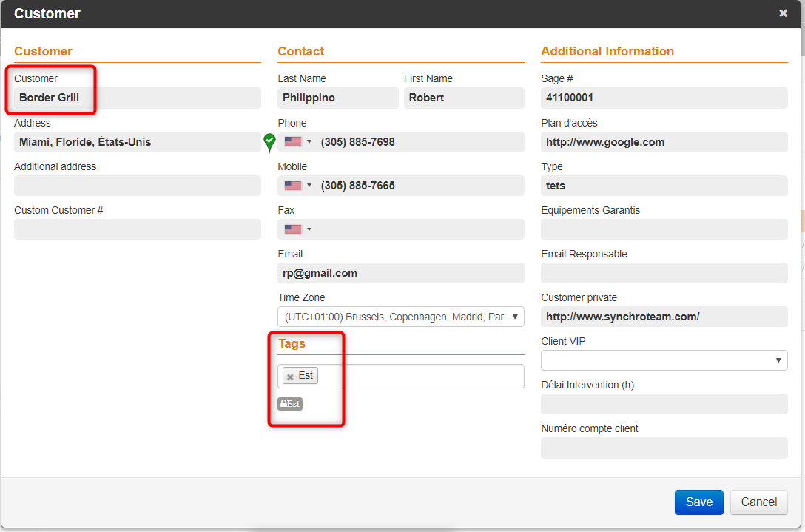805x532 pixels.
Task: Edit the Email field rp@gmail.com
Action: point(401,273)
